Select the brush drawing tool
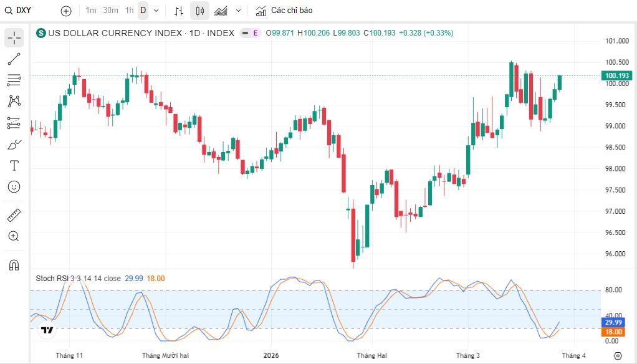Image resolution: width=637 pixels, height=364 pixels. (14, 144)
